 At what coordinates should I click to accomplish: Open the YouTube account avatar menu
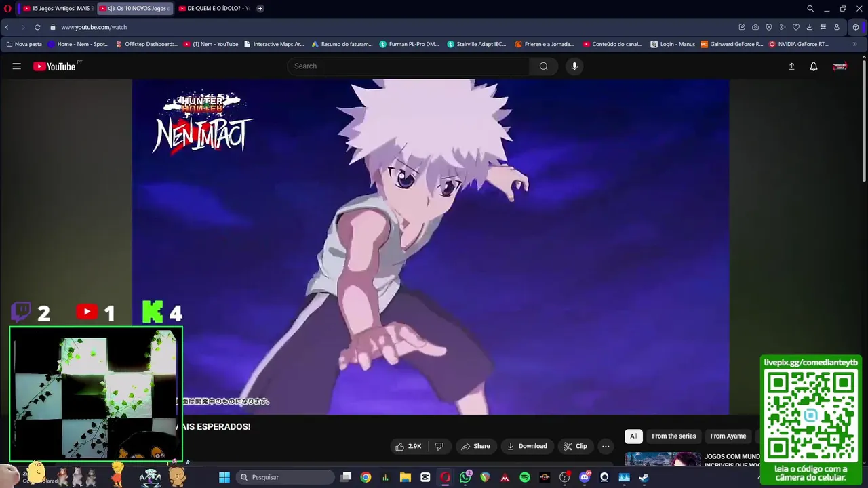pyautogui.click(x=840, y=66)
